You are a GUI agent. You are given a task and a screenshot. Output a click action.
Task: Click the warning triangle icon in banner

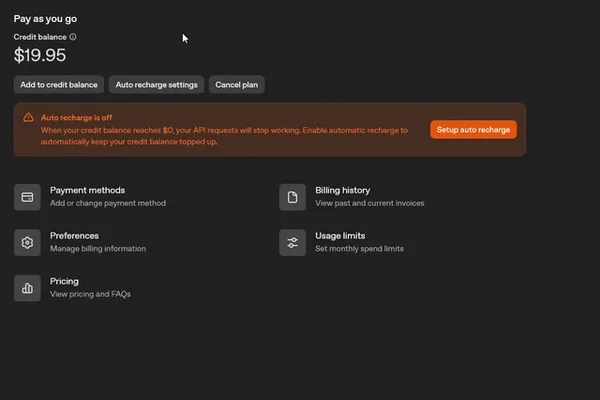click(x=28, y=118)
